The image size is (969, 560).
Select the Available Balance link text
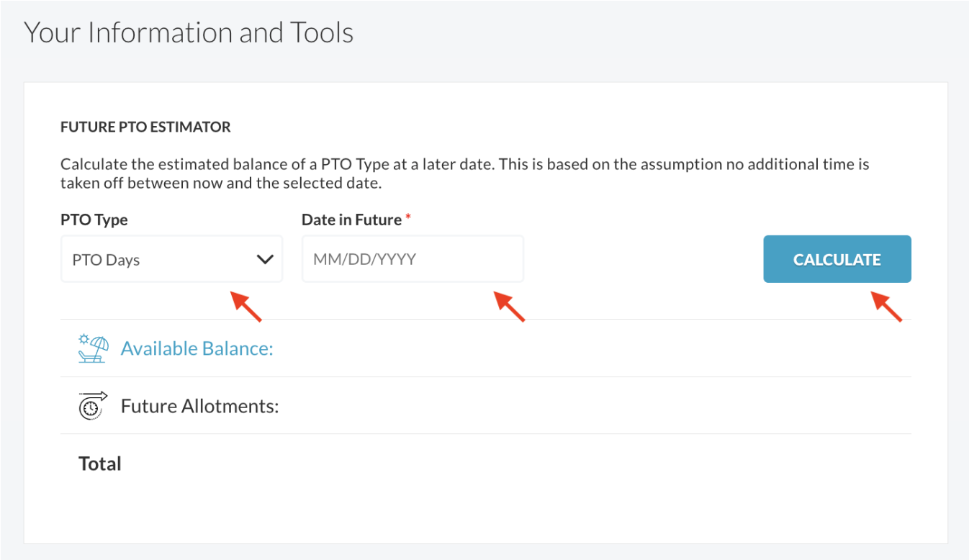pos(197,349)
